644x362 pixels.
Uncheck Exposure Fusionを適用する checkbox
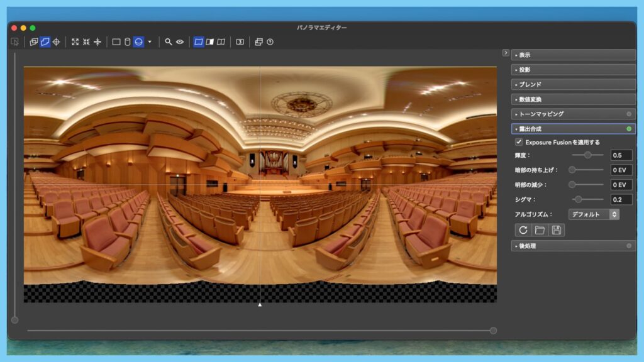point(519,143)
